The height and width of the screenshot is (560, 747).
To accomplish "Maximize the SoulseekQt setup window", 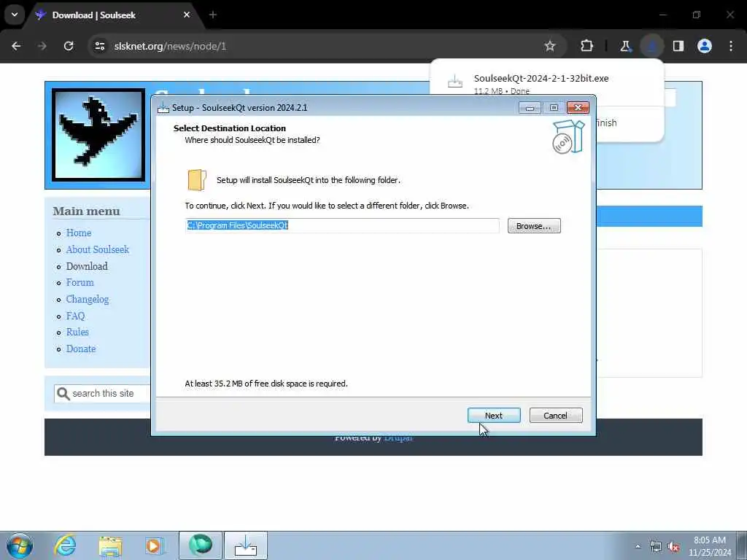I will (x=554, y=108).
